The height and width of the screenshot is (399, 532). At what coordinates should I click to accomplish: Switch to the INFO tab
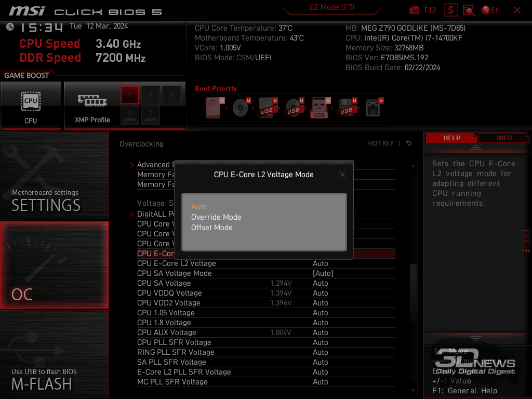tap(504, 138)
